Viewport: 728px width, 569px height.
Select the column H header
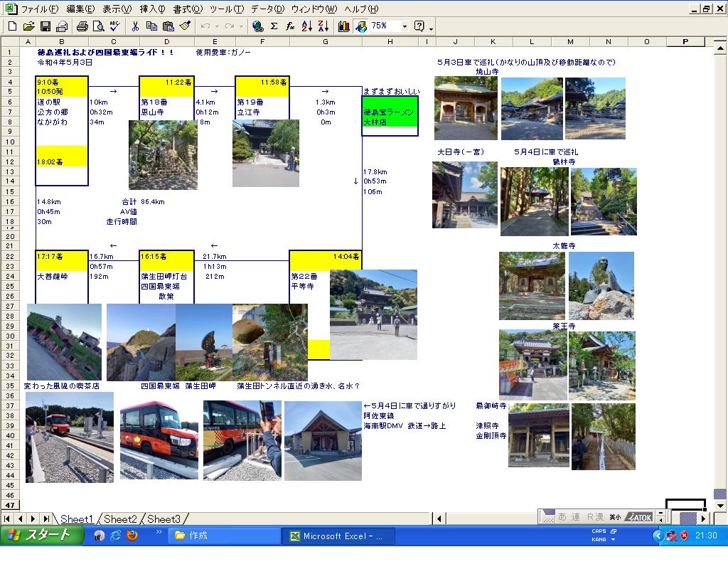(x=390, y=42)
